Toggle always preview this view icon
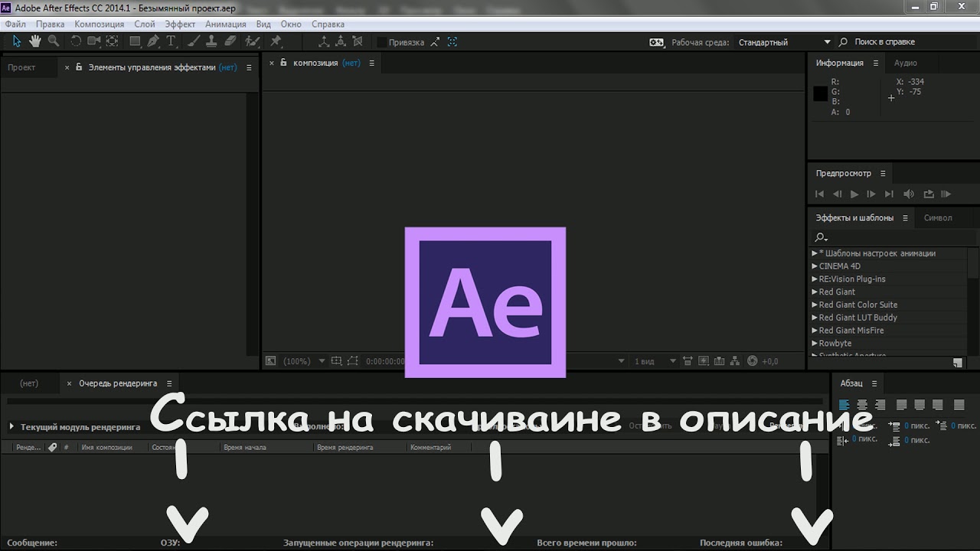 [271, 360]
